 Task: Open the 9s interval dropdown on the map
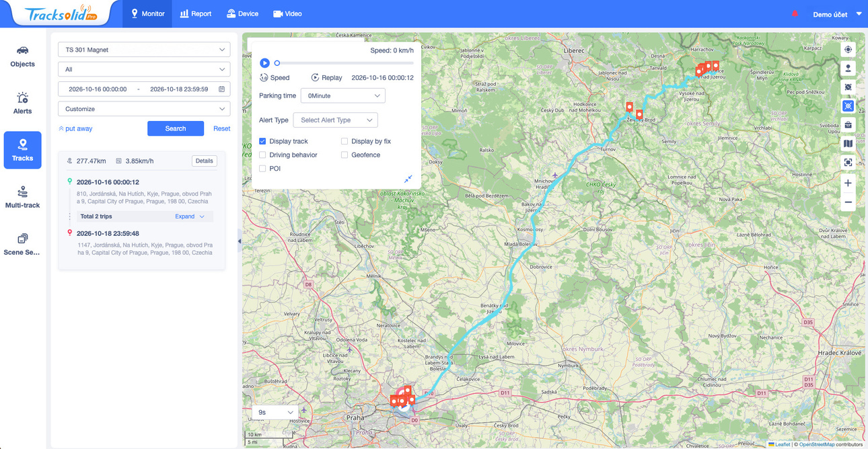point(275,412)
